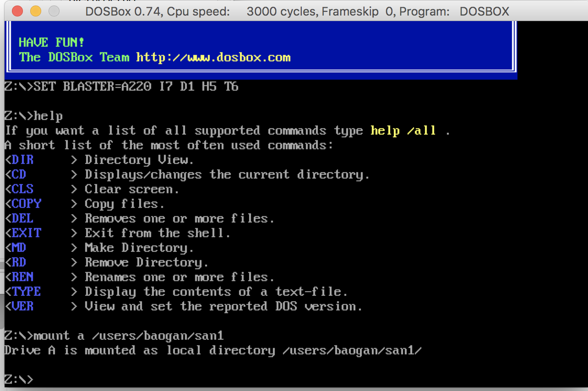Click the SET BLASTER=A220 line
The height and width of the screenshot is (391, 588).
[121, 87]
